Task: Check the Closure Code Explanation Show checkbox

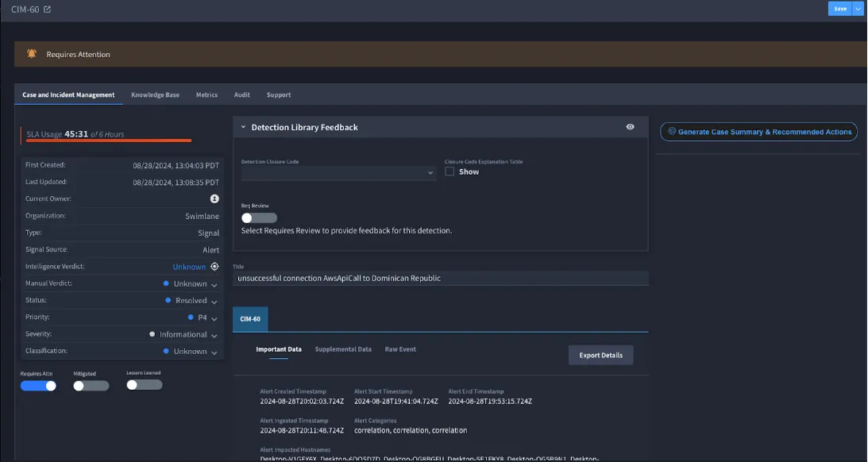Action: [449, 171]
